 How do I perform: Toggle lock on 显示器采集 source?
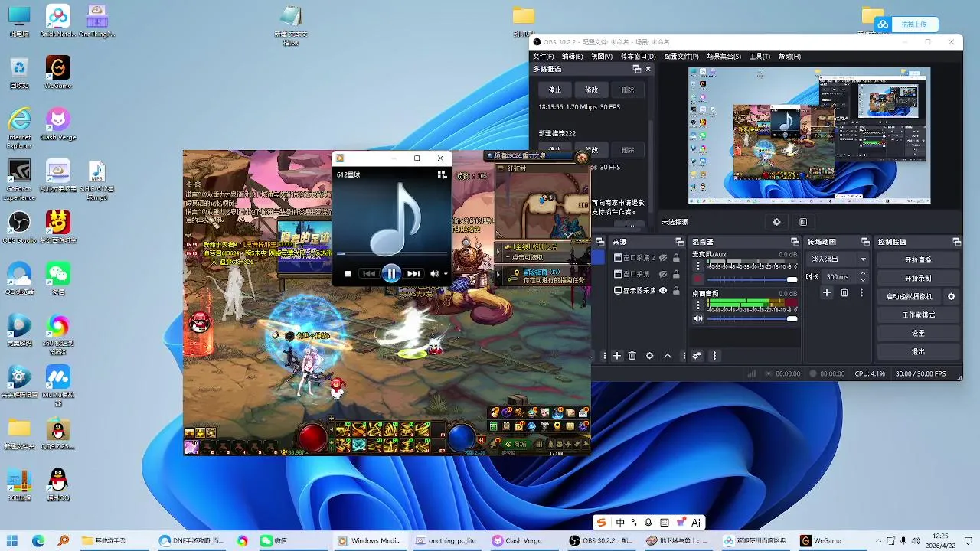point(676,291)
